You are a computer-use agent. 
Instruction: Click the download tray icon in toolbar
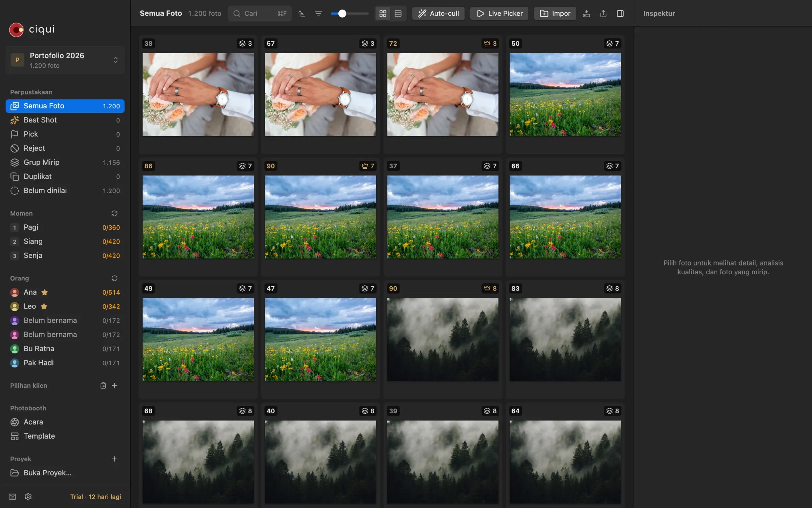tap(586, 14)
